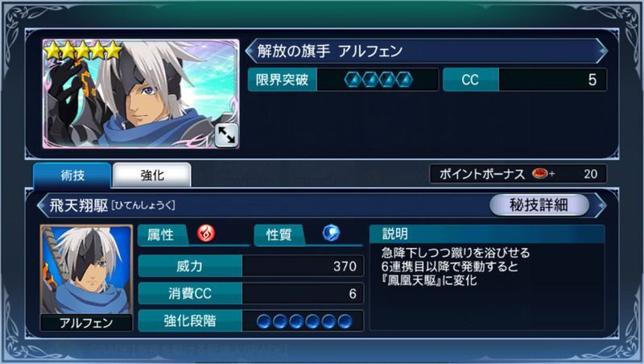The image size is (644, 364).
Task: Click the blue 性質 nature orb icon
Action: coord(331,234)
